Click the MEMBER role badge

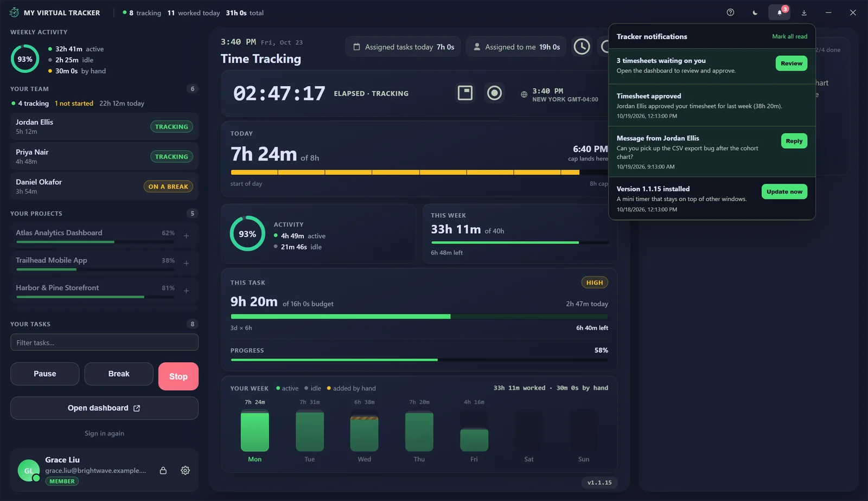coord(62,481)
